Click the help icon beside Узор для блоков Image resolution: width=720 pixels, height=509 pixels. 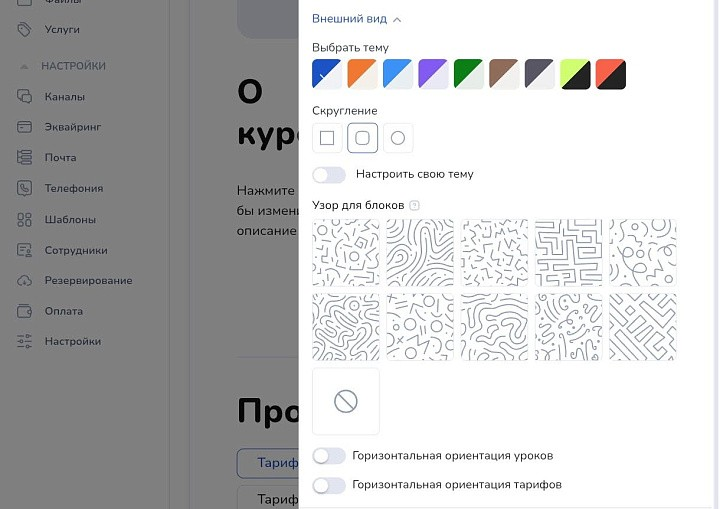click(x=414, y=205)
